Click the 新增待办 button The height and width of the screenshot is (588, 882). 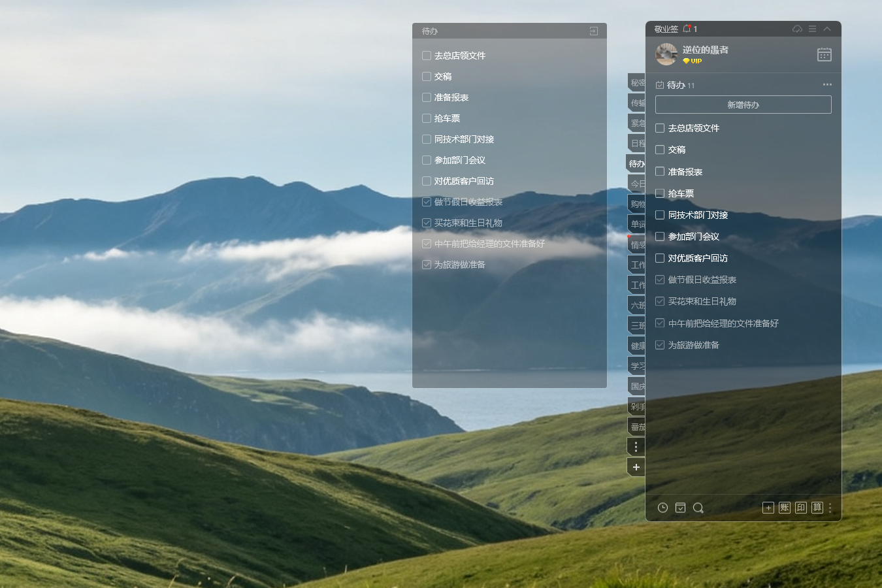point(743,105)
